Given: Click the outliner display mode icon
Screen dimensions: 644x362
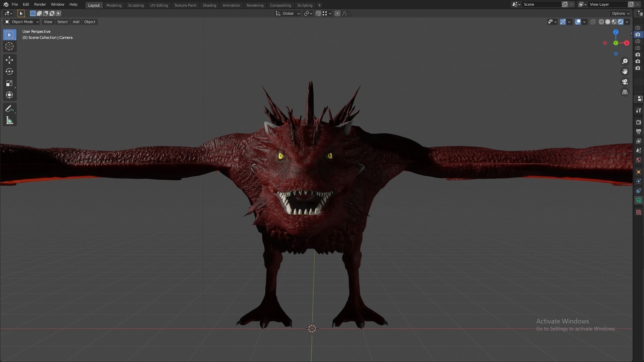Looking at the screenshot, I should pos(640,13).
